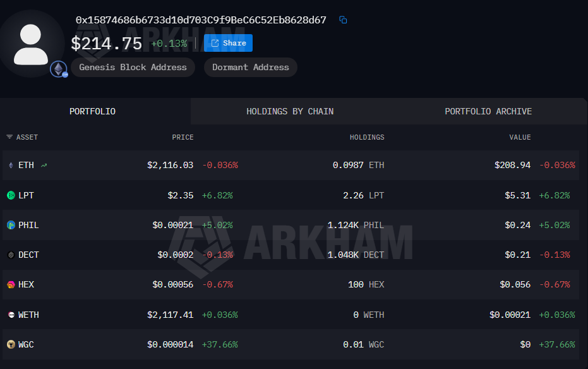Viewport: 588px width, 369px height.
Task: Open the LPT asset name
Action: coord(27,195)
